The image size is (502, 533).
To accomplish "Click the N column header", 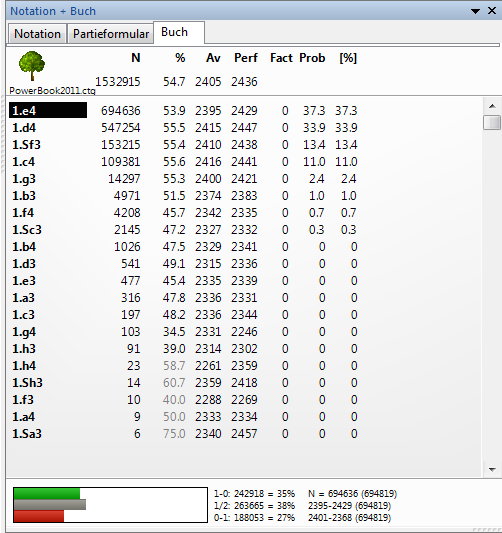I will (x=136, y=58).
